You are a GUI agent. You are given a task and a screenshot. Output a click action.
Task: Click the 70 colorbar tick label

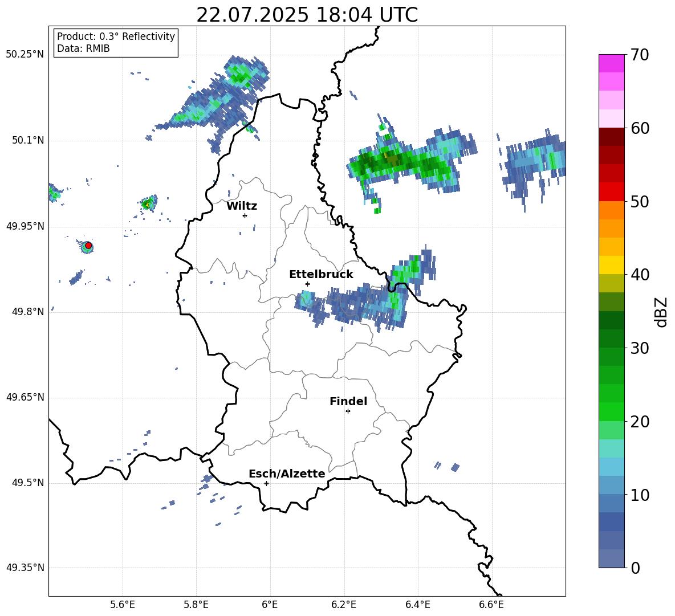point(640,55)
